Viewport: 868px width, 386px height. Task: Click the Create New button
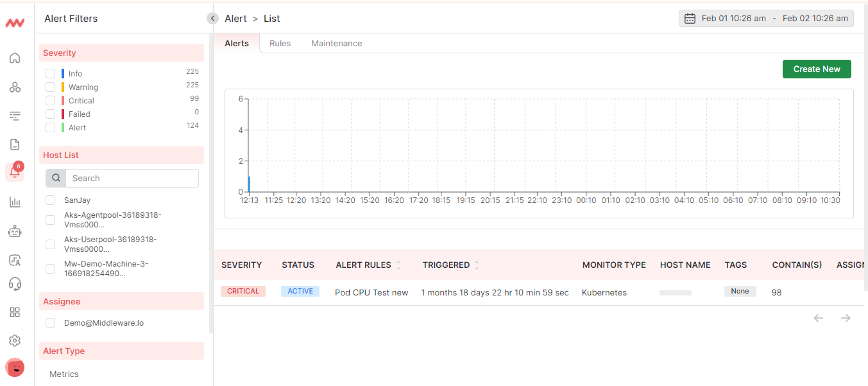817,69
